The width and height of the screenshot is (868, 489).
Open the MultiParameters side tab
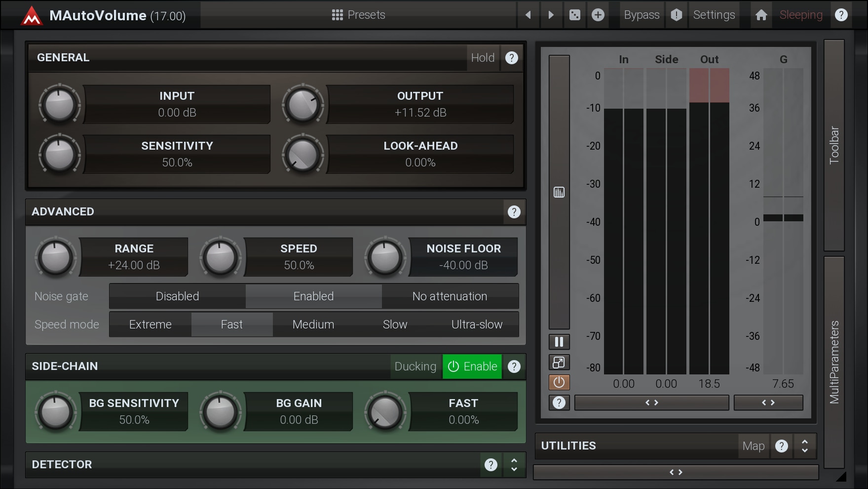click(x=834, y=362)
